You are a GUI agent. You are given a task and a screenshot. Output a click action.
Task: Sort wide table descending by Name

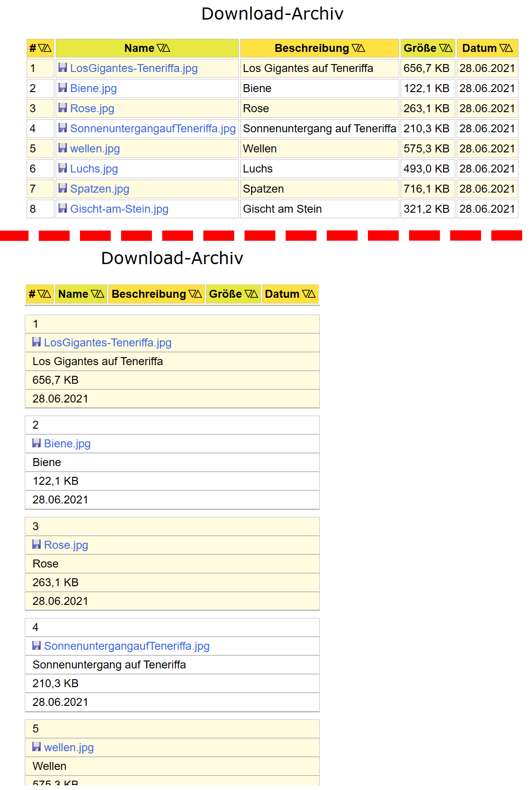point(160,48)
